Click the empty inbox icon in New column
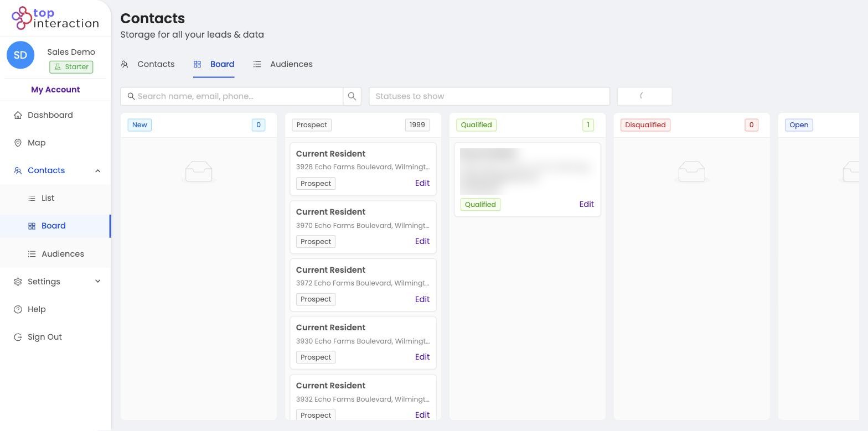 click(x=199, y=172)
